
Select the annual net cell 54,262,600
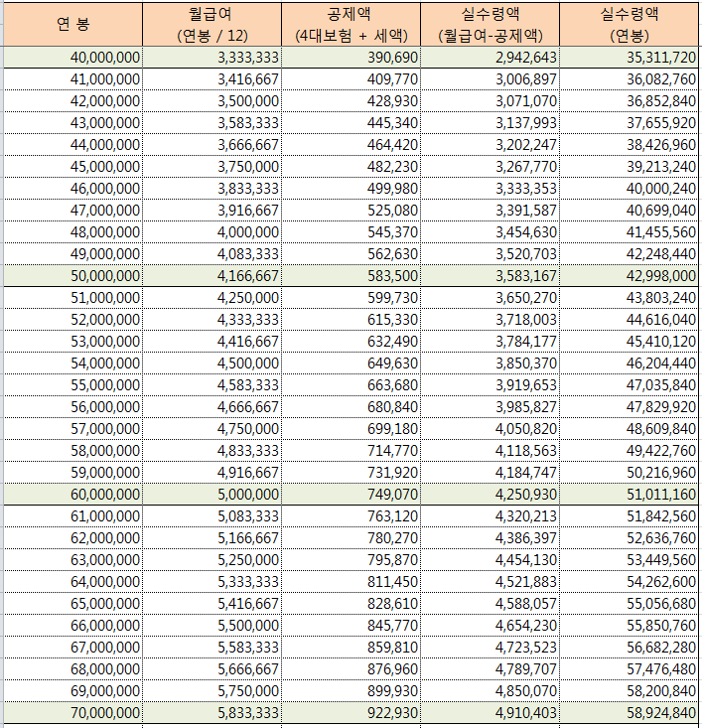(630, 581)
